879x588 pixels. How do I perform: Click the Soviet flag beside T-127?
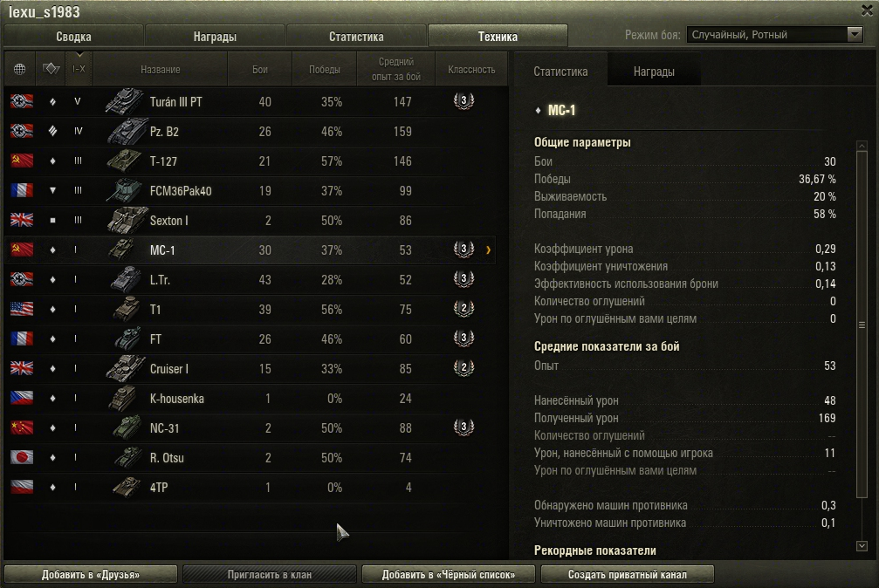(22, 161)
